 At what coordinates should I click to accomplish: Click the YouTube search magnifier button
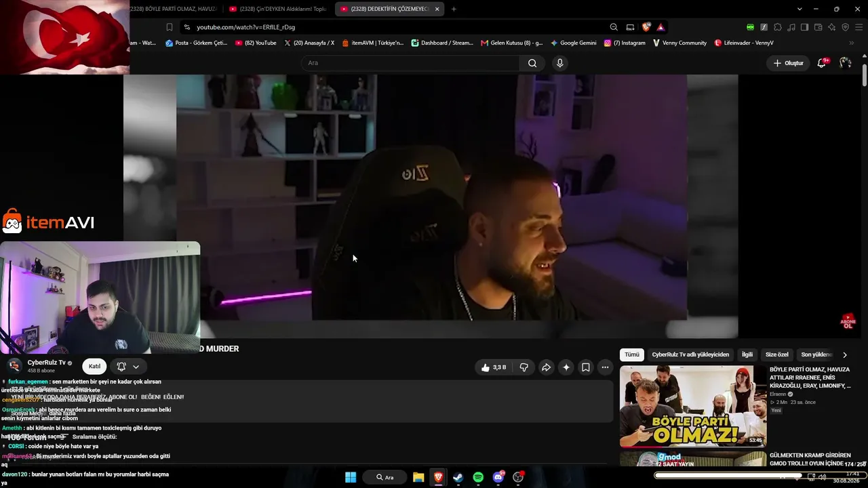point(532,63)
